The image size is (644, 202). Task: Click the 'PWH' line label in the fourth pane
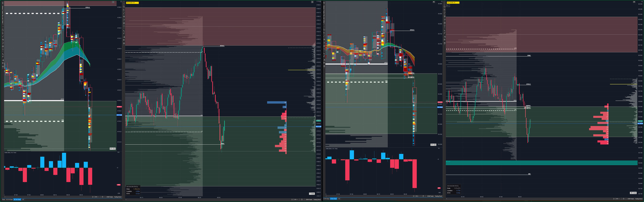(x=529, y=56)
